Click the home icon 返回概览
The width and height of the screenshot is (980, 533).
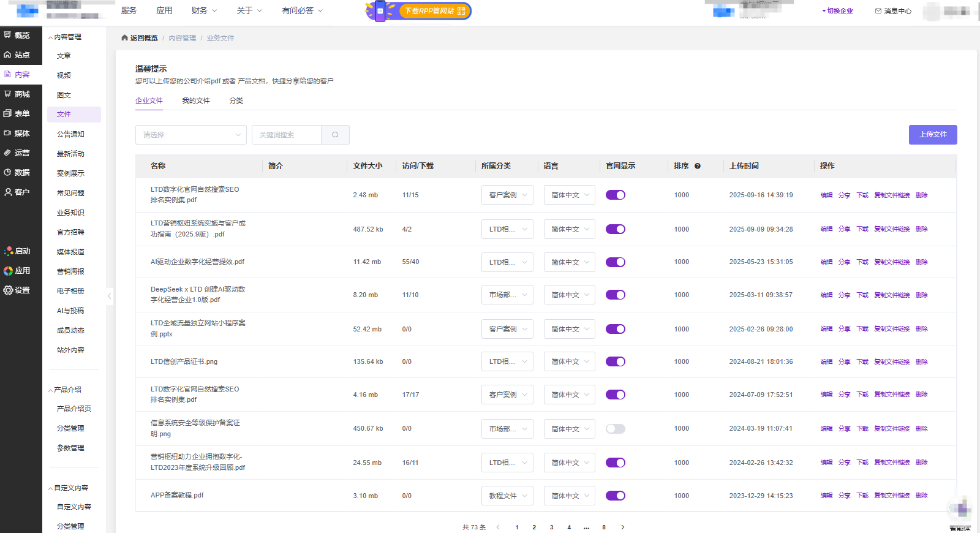(x=125, y=38)
